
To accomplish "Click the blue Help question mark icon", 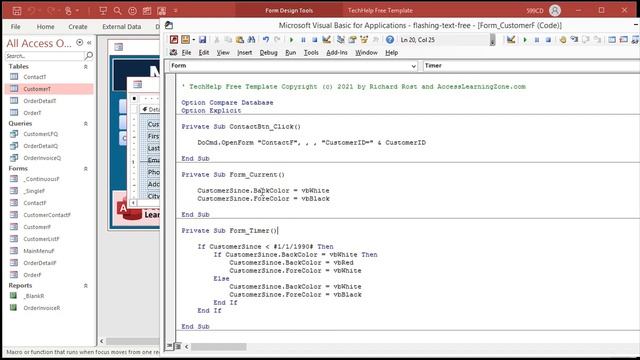I will (390, 40).
